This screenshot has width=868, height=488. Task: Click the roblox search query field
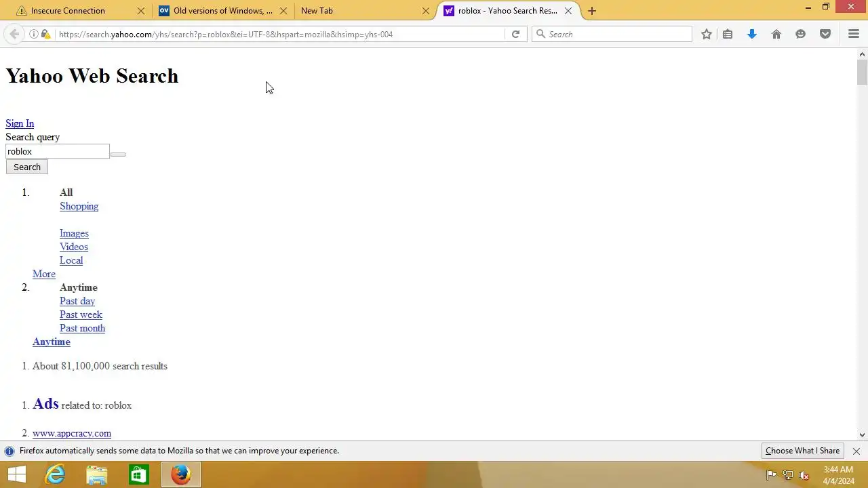[58, 151]
